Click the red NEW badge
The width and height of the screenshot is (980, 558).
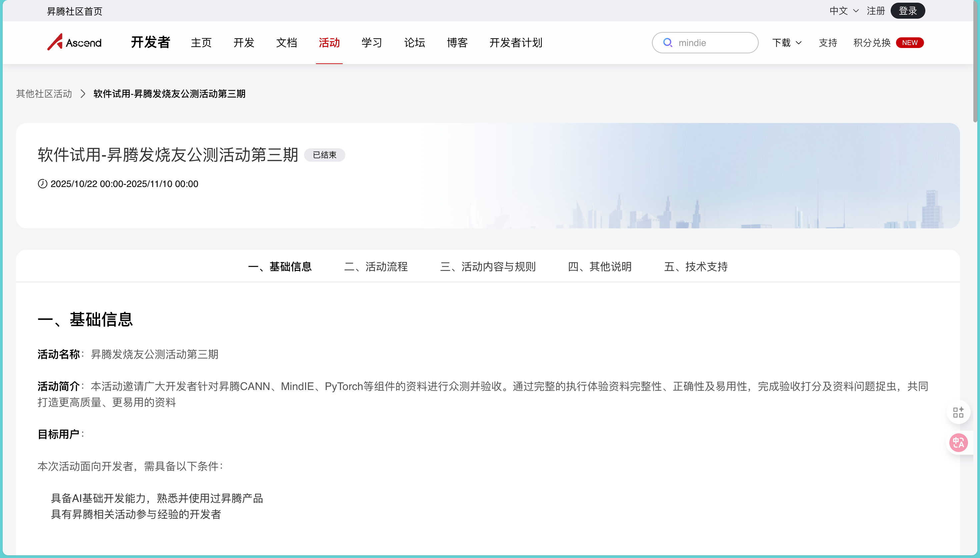click(x=910, y=43)
